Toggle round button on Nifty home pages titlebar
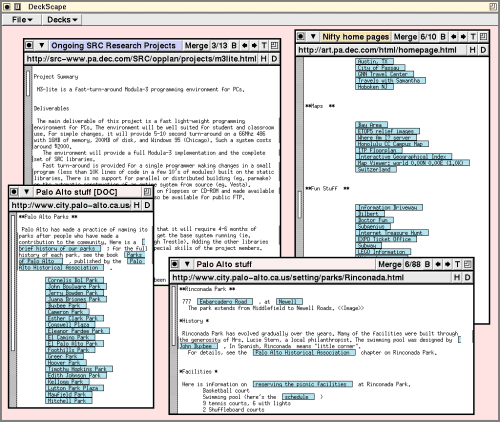The width and height of the screenshot is (500, 422). click(301, 37)
